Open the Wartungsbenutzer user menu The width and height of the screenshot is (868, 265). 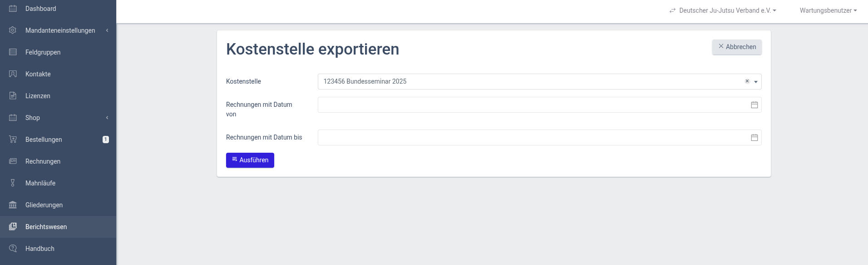tap(828, 10)
